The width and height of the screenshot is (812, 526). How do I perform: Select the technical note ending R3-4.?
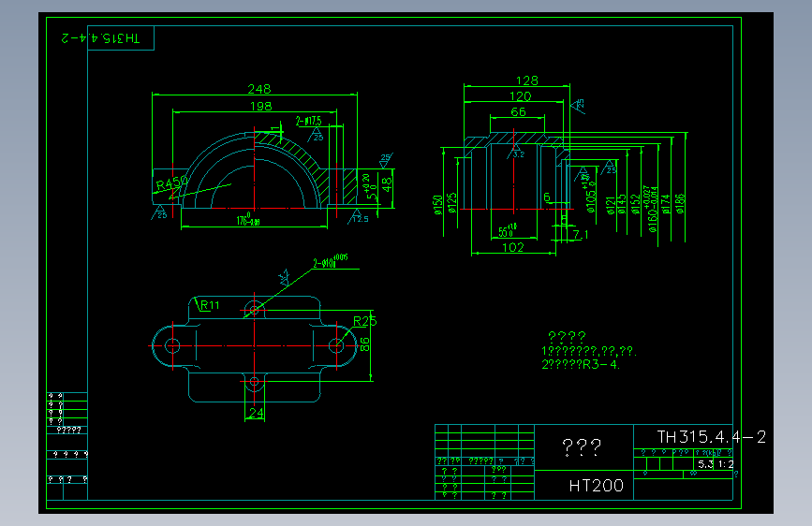tap(580, 364)
